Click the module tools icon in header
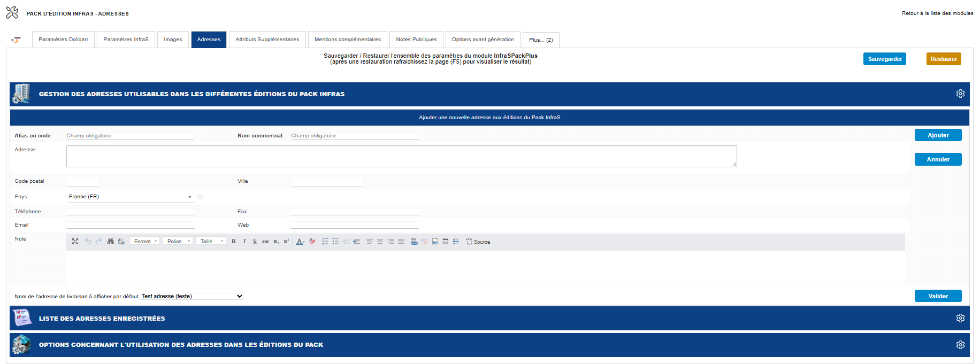The height and width of the screenshot is (364, 980). 12,13
